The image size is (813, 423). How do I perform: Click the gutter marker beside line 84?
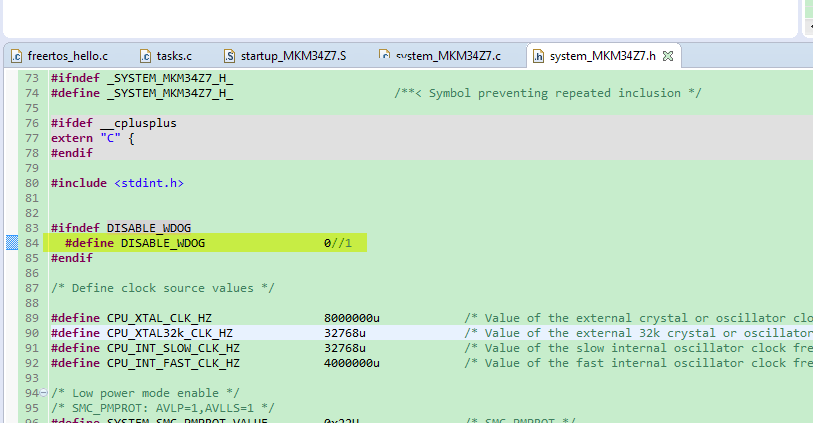tap(12, 243)
